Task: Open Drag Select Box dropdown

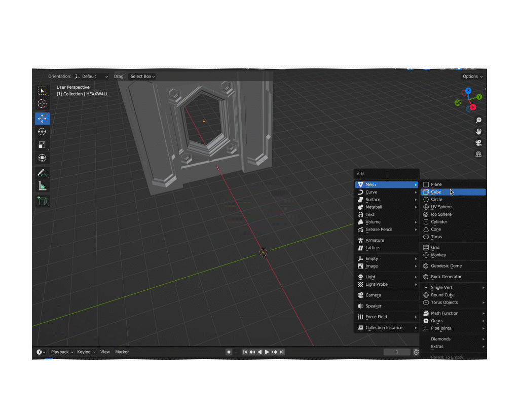Action: [x=142, y=77]
